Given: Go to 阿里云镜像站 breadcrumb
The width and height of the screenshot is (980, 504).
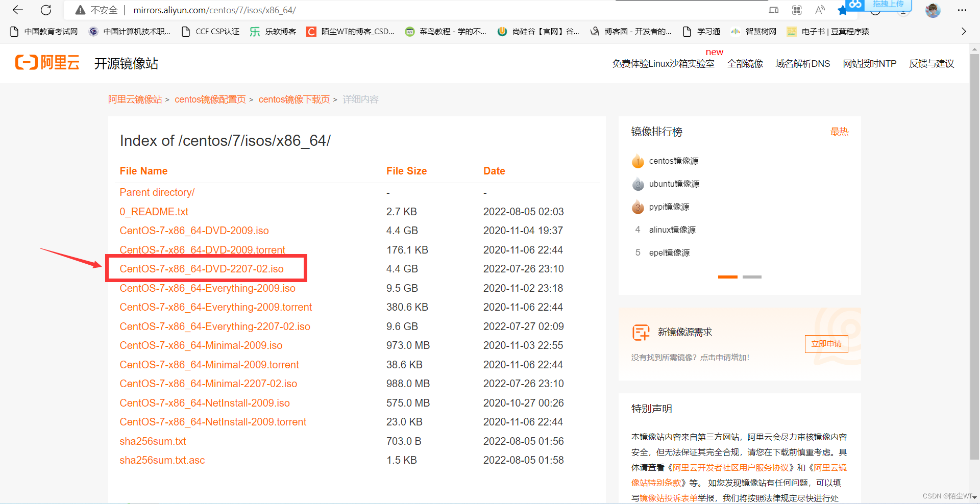Looking at the screenshot, I should click(135, 99).
